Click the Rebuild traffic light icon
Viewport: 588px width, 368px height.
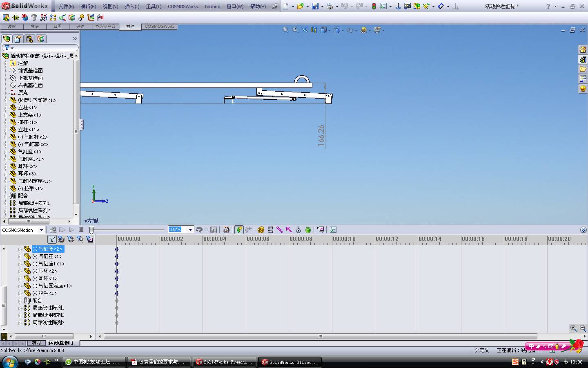(374, 6)
